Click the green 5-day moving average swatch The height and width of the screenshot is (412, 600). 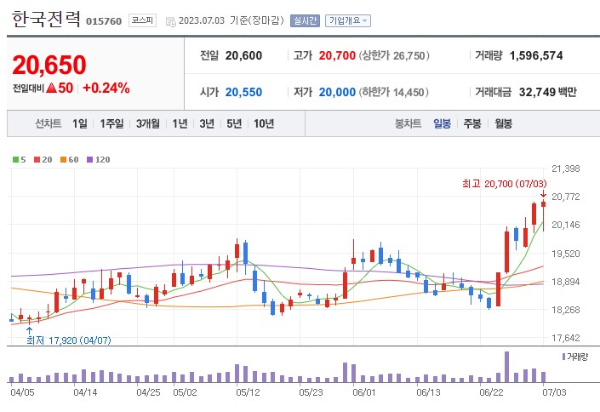point(16,160)
